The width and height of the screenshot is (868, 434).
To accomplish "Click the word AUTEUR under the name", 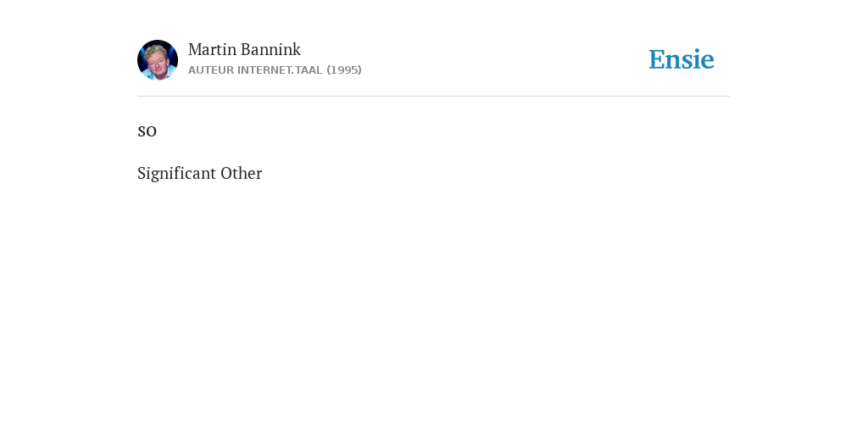I will click(x=211, y=70).
